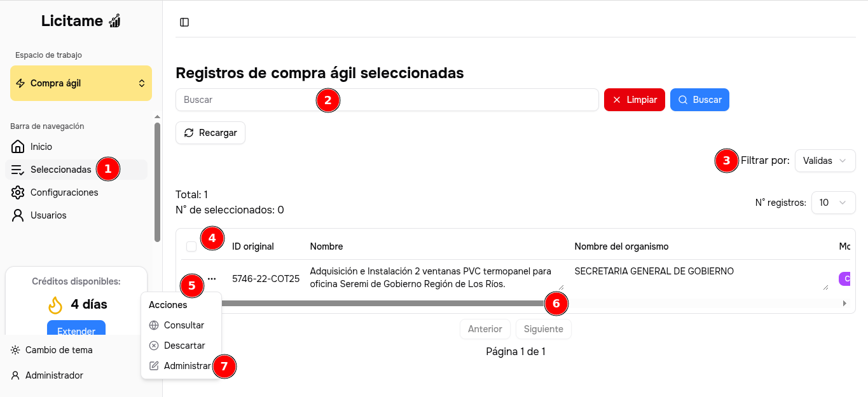This screenshot has height=397, width=868.
Task: Expand the Filtrar por Validas dropdown
Action: [825, 161]
